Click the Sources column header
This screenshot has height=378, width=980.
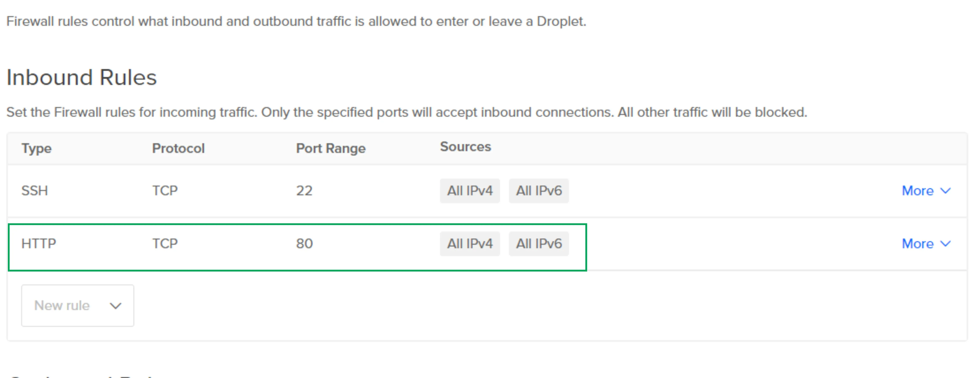(465, 147)
